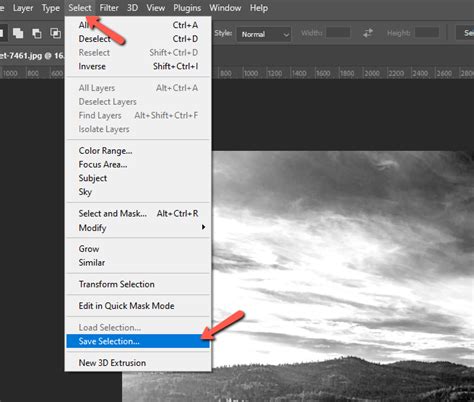474x402 pixels.
Task: Choose New 3D Extrusion menu entry
Action: tap(138, 363)
